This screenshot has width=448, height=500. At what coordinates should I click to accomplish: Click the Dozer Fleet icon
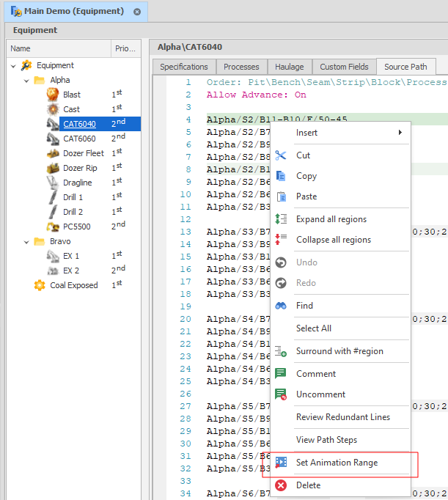click(x=53, y=153)
